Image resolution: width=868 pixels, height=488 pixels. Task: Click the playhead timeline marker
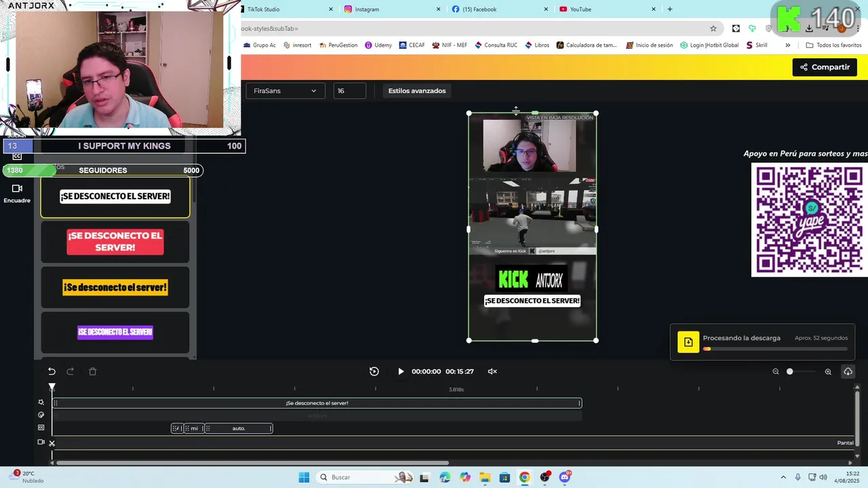pyautogui.click(x=52, y=387)
